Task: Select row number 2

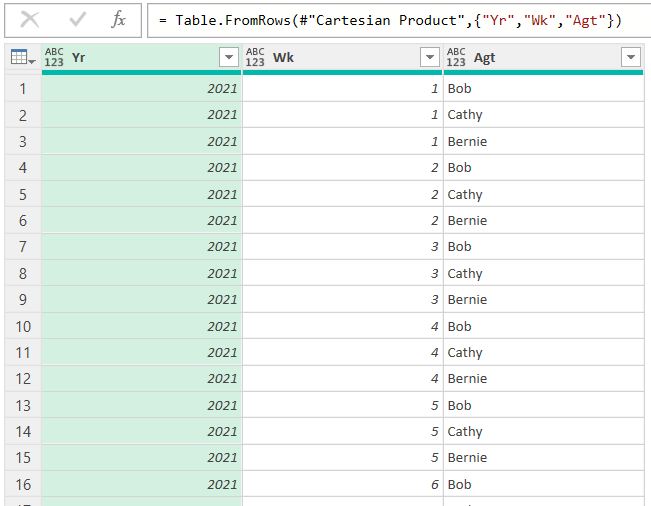Action: pos(23,115)
